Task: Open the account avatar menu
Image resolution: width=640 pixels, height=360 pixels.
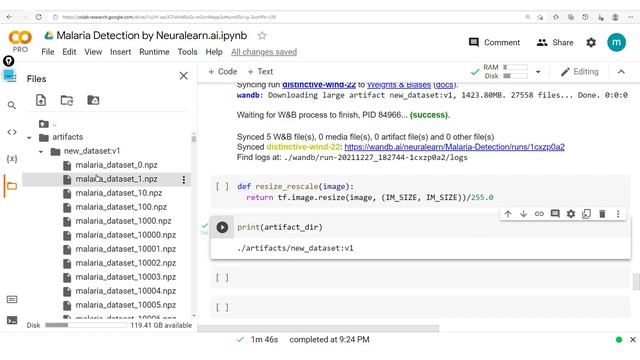Action: point(616,42)
